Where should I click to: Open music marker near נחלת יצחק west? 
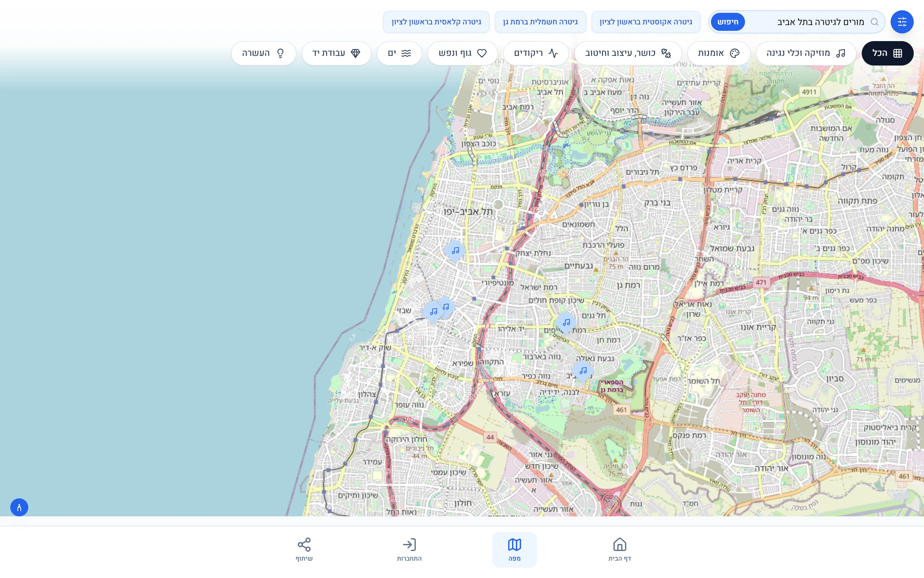coord(455,251)
